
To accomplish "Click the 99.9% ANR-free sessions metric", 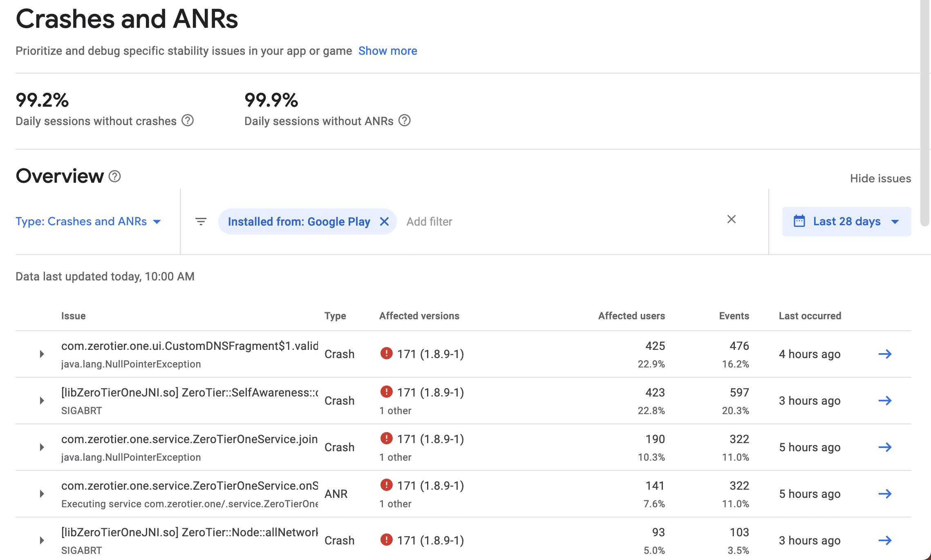I will [271, 100].
